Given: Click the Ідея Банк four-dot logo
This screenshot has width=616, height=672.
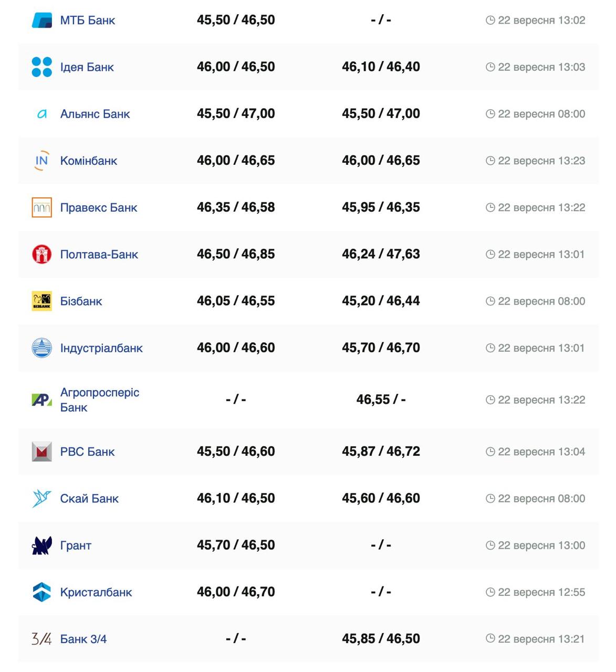Looking at the screenshot, I should pos(42,67).
